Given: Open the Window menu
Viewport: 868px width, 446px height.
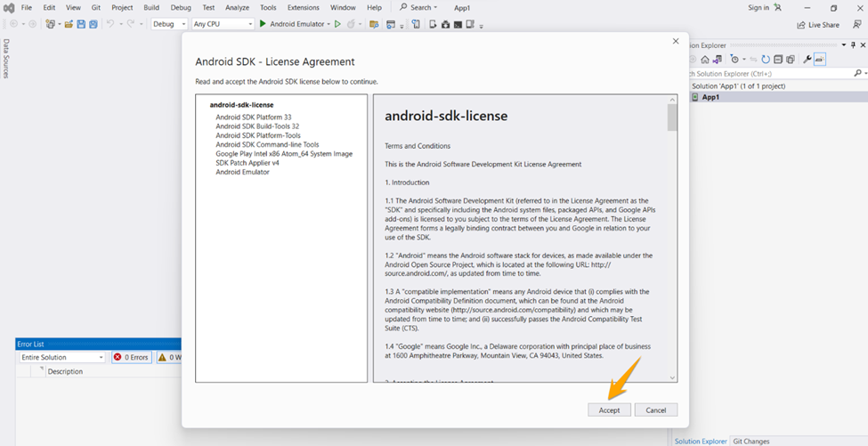Looking at the screenshot, I should pos(343,8).
